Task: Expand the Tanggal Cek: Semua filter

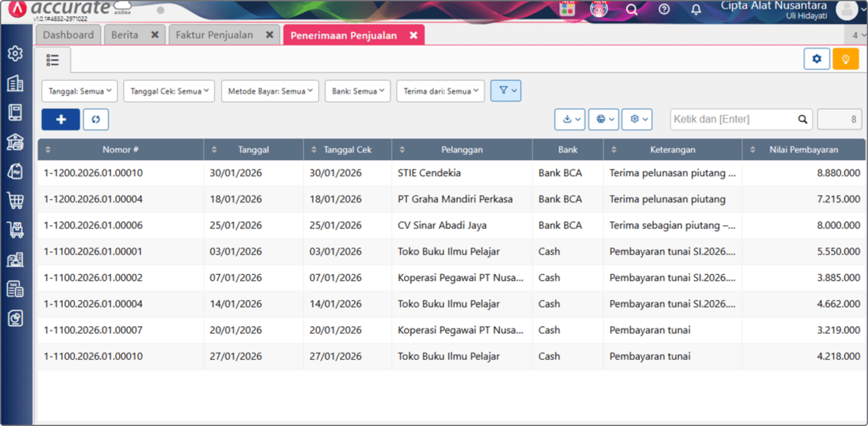Action: pyautogui.click(x=169, y=91)
